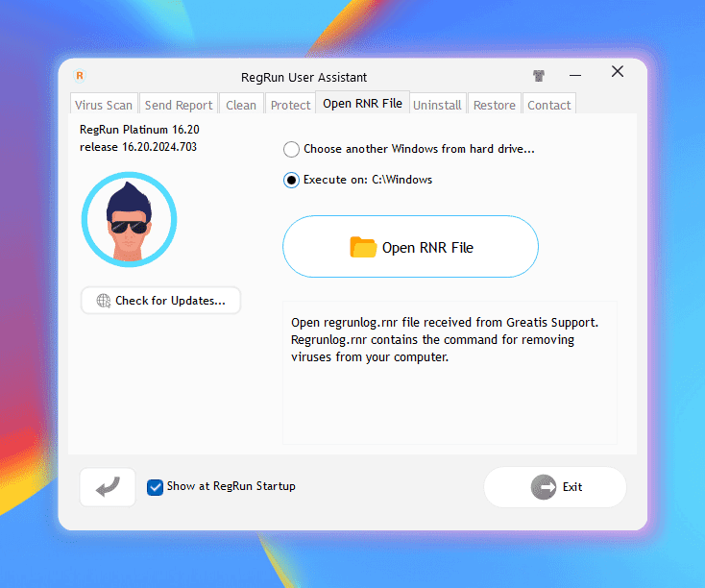Switch to the Protect tab
Viewport: 705px width, 588px height.
point(290,105)
